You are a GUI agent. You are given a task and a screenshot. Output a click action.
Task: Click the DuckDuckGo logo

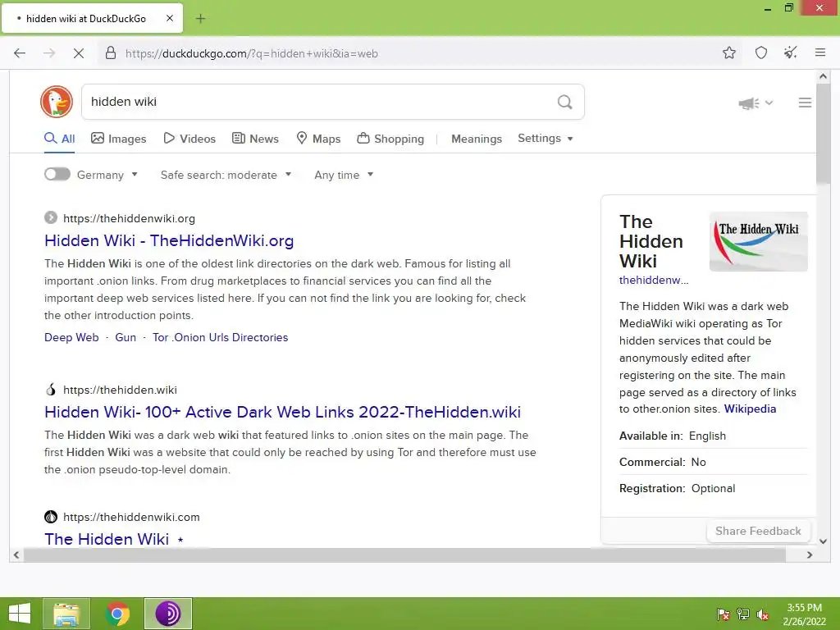pyautogui.click(x=57, y=101)
